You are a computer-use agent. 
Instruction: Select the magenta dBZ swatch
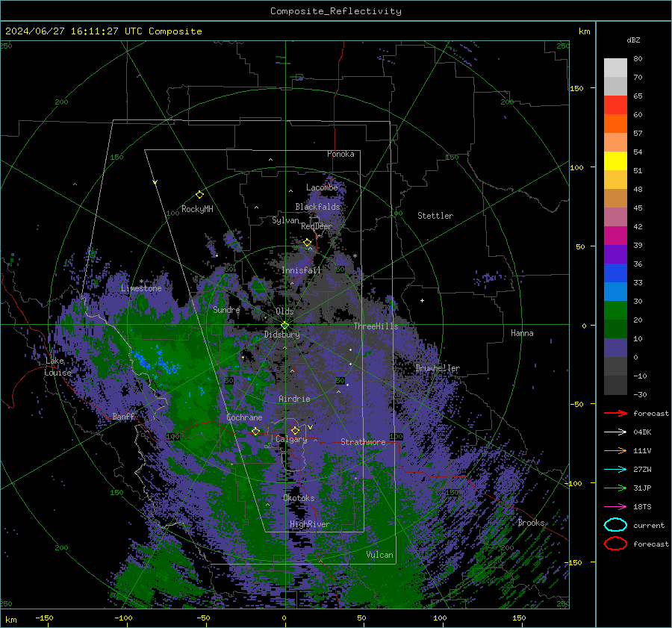[615, 236]
